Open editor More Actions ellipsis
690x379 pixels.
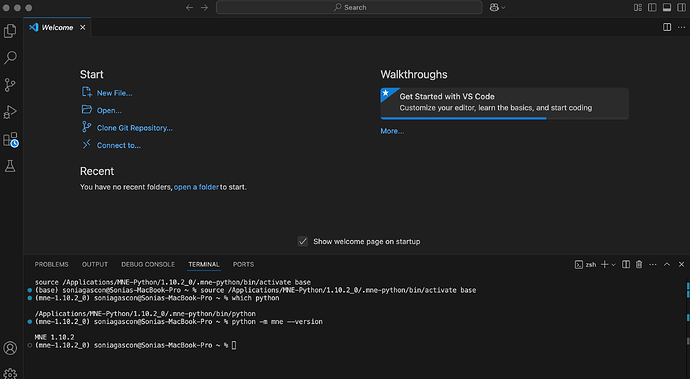click(682, 27)
